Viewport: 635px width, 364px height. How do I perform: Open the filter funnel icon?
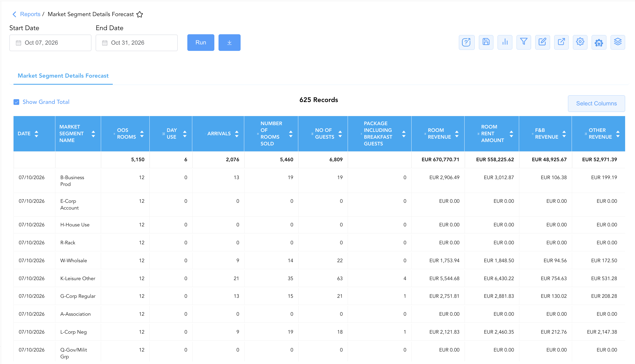[524, 42]
